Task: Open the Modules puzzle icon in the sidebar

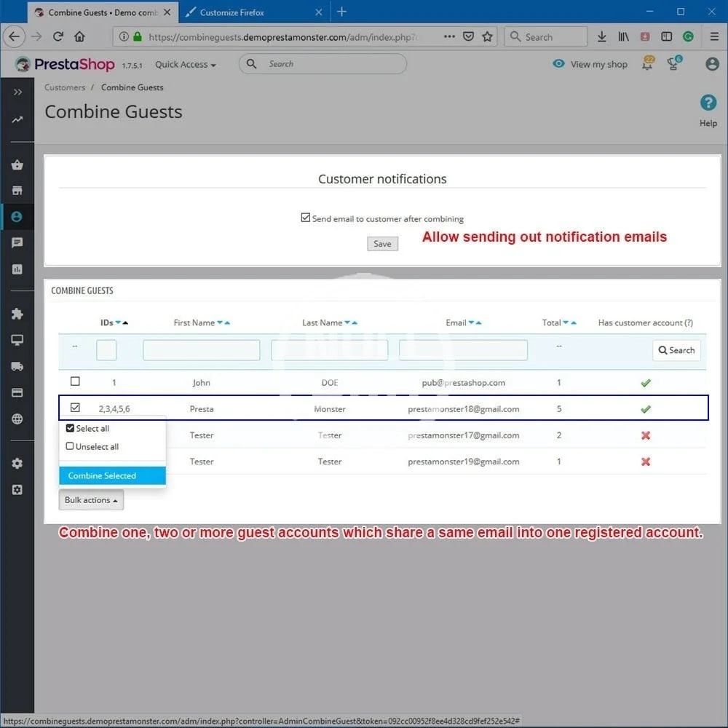Action: [x=17, y=314]
